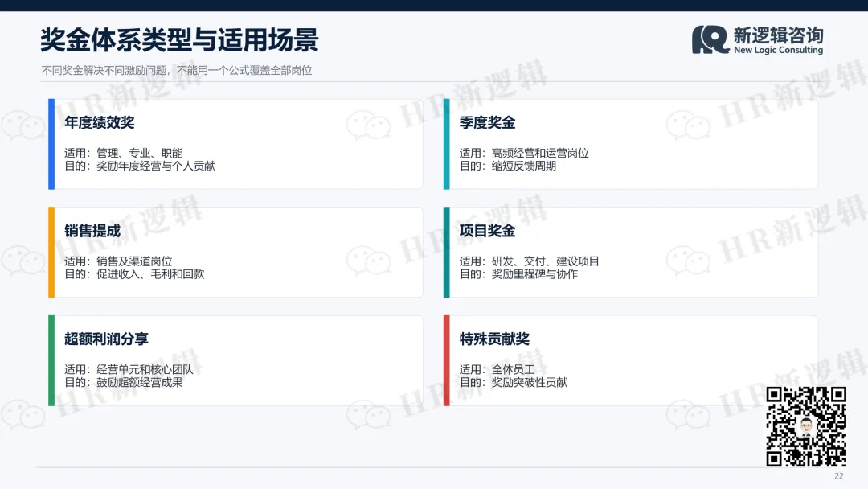Click the QR code image
The height and width of the screenshot is (489, 868).
(x=806, y=426)
